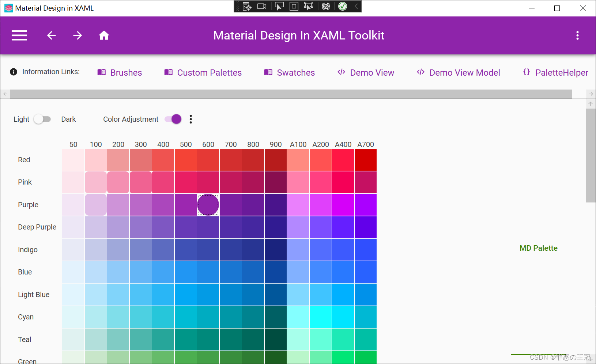Go forward with the right arrow
The width and height of the screenshot is (596, 364).
coord(78,35)
